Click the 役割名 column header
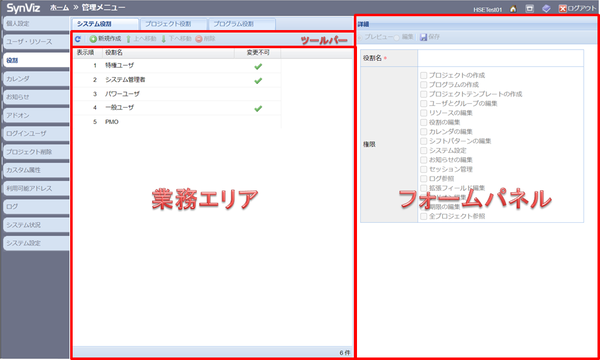 point(168,53)
